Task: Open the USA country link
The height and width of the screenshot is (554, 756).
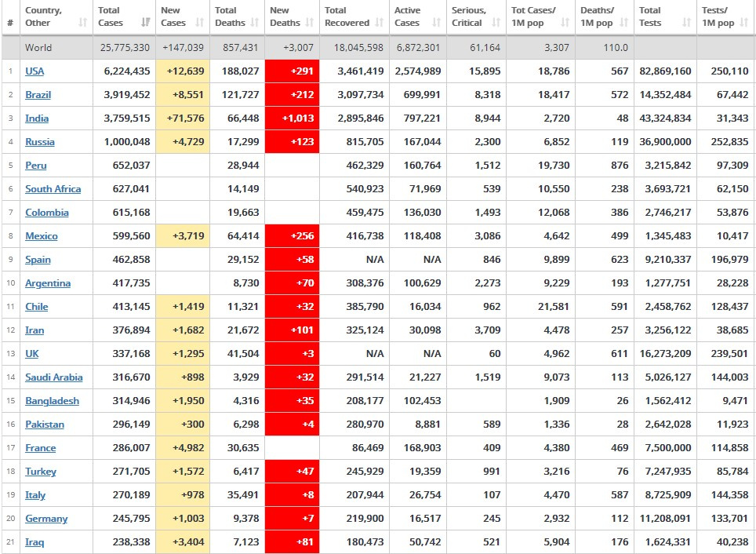Action: (x=35, y=71)
